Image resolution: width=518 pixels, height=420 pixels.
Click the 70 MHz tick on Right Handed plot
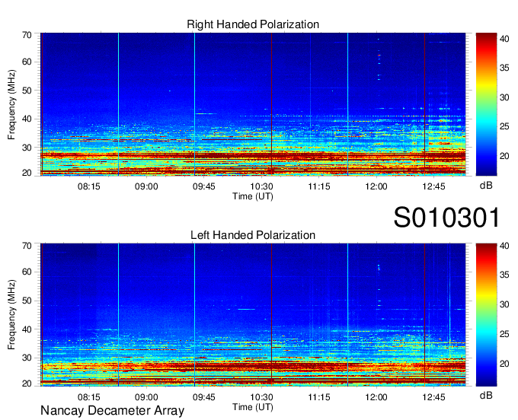pyautogui.click(x=27, y=35)
